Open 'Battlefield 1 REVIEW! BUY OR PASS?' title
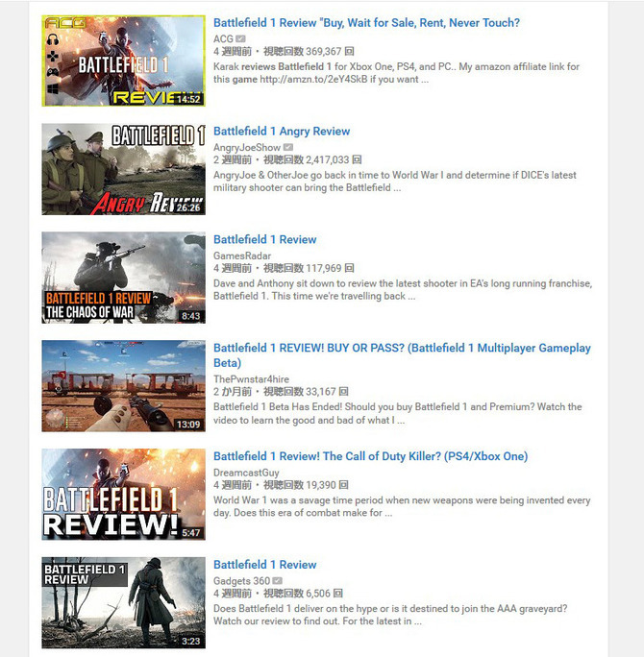Image resolution: width=644 pixels, height=657 pixels. 402,355
